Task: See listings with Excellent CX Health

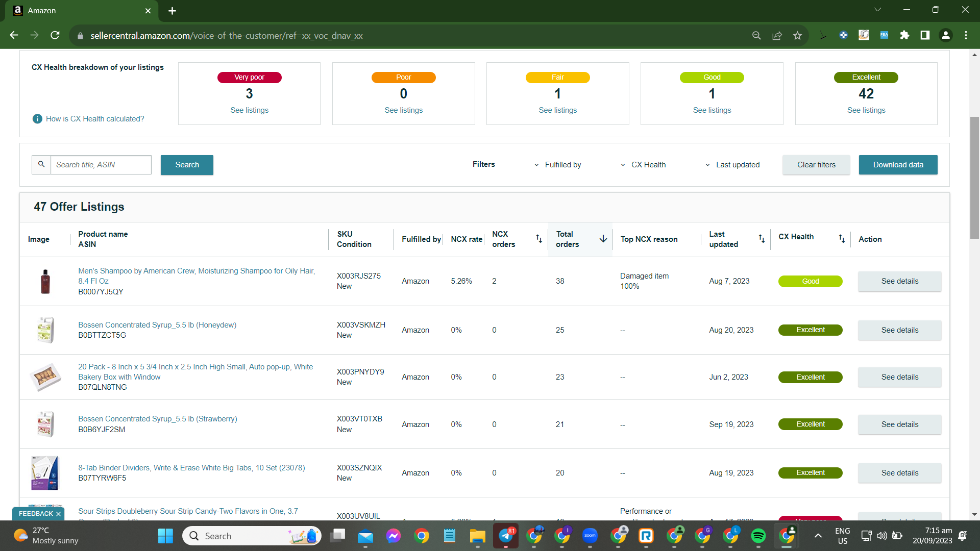Action: click(x=866, y=110)
